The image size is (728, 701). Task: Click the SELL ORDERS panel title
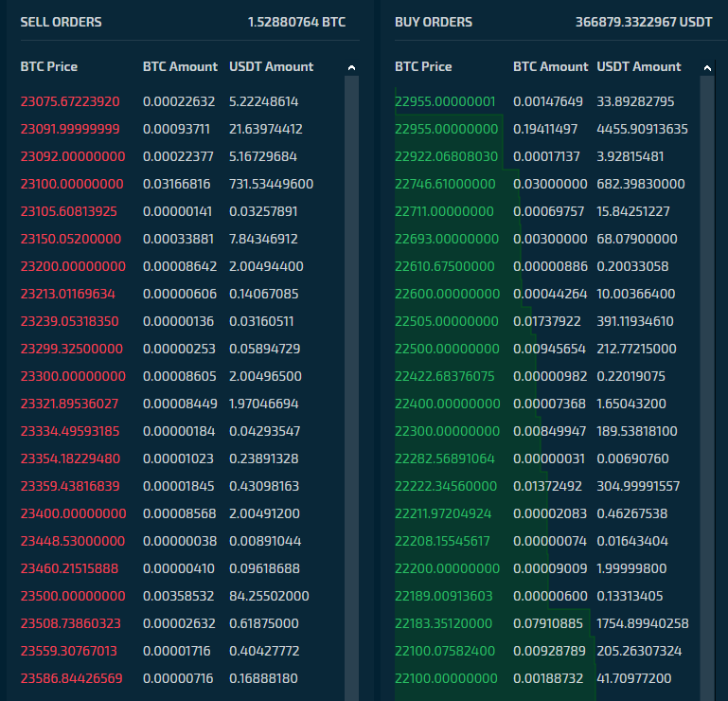pos(61,22)
